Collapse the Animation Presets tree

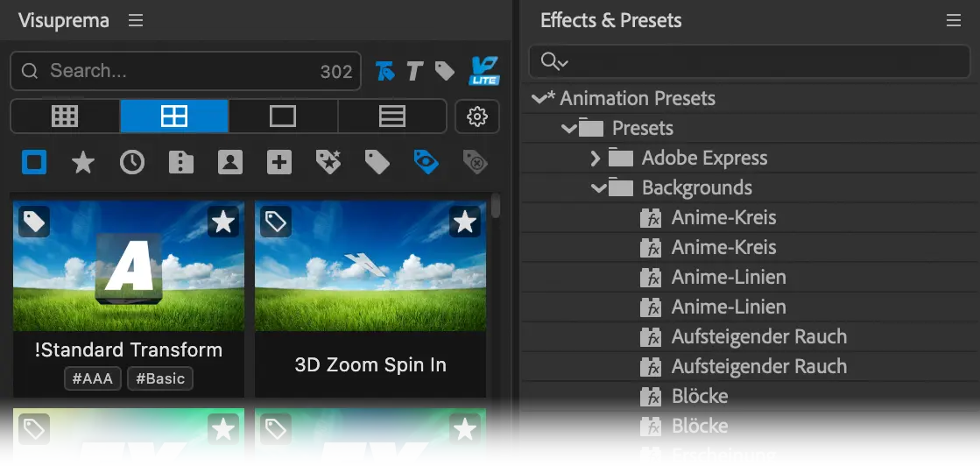pos(539,98)
